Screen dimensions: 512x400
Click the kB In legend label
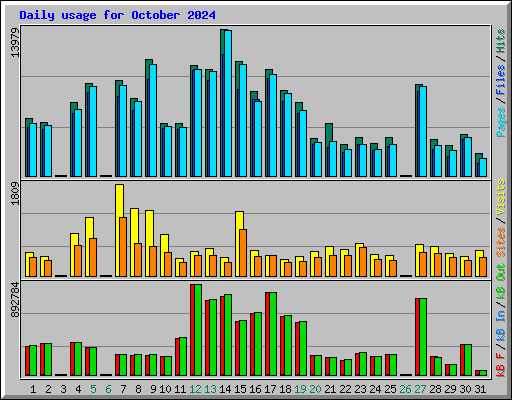click(x=501, y=326)
